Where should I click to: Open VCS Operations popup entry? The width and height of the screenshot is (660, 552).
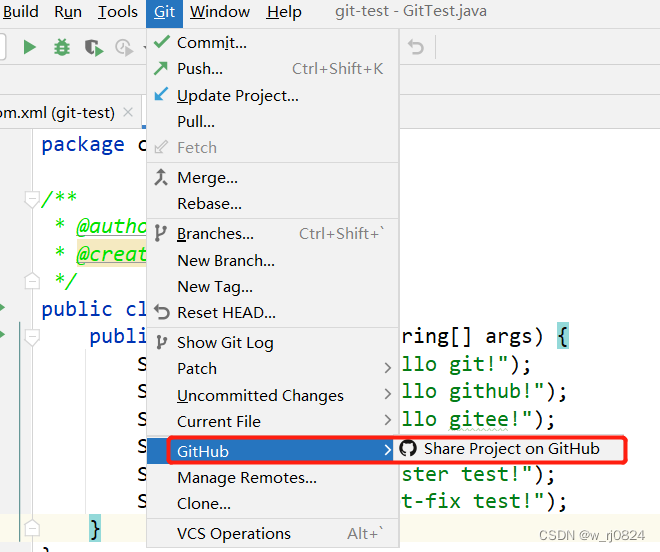click(x=272, y=533)
